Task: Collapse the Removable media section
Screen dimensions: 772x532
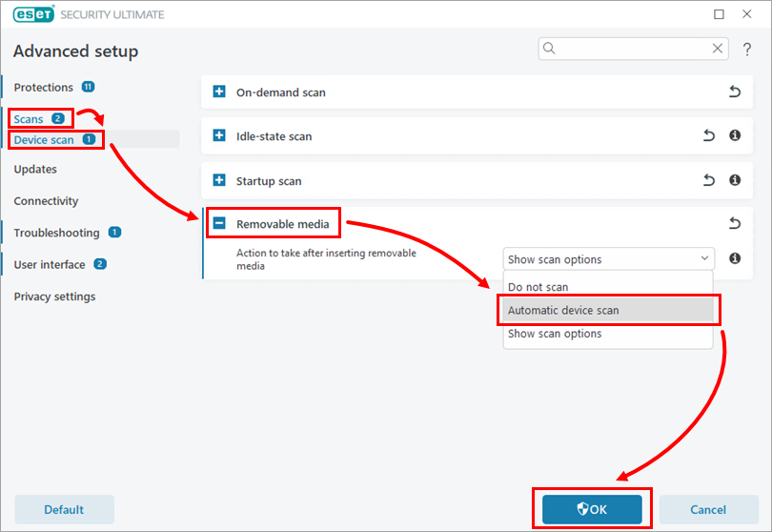Action: point(219,224)
